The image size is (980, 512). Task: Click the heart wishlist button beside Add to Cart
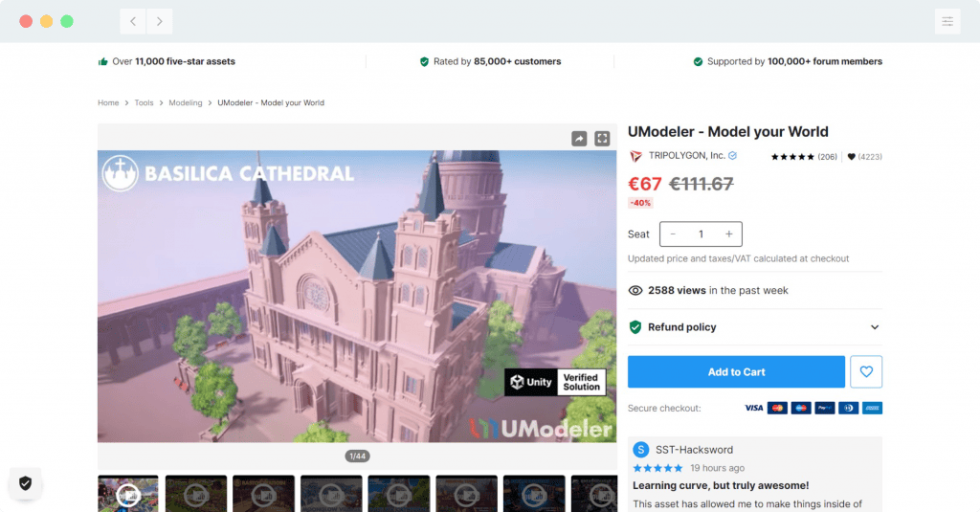tap(866, 371)
